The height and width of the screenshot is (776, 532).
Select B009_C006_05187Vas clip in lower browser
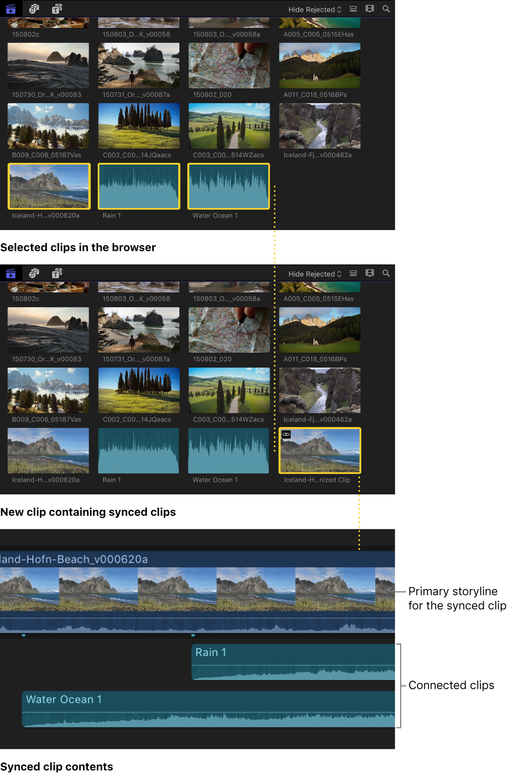tap(48, 390)
